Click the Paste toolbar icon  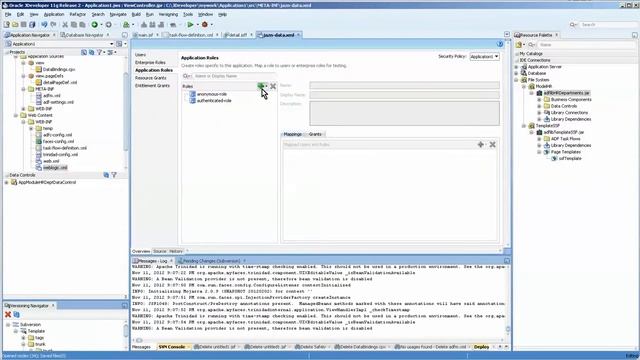pos(82,25)
